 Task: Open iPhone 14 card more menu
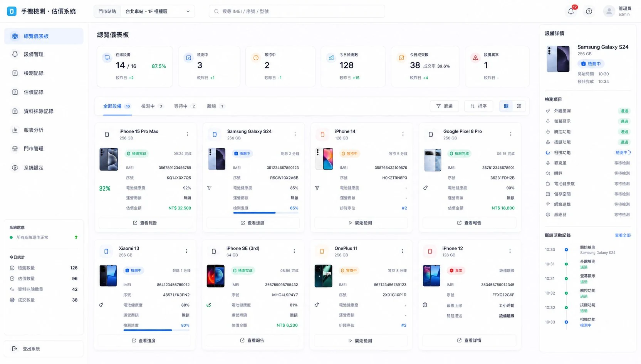click(x=403, y=134)
